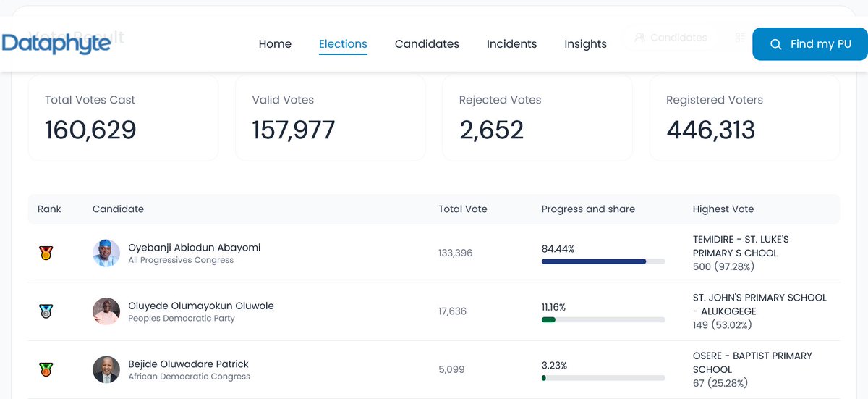Click the search icon in Find my PU
Viewport: 868px width, 399px height.
775,44
